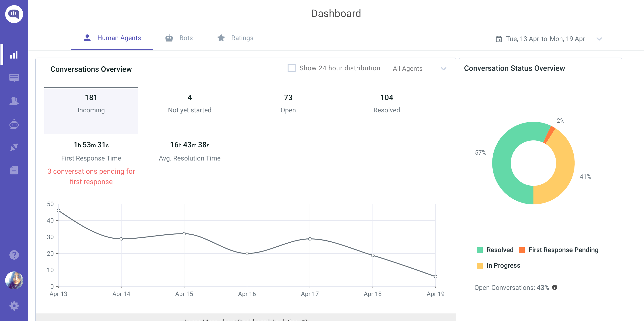Switch to the Bots tab
The image size is (644, 321).
click(x=179, y=38)
